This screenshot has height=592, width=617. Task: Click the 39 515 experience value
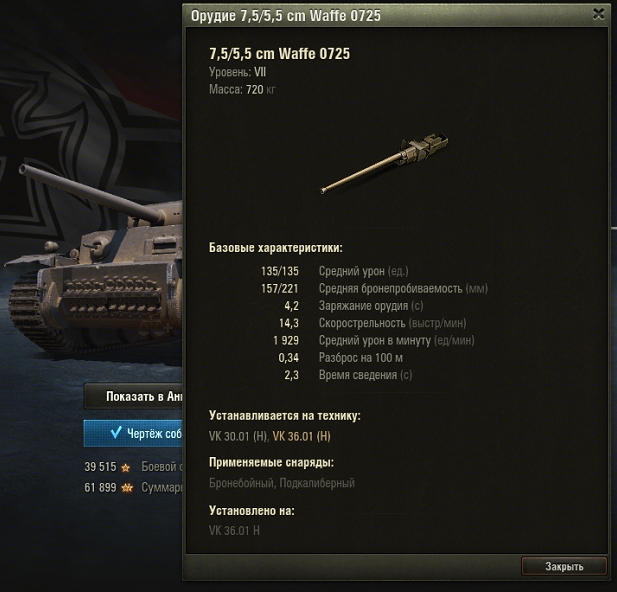(100, 467)
